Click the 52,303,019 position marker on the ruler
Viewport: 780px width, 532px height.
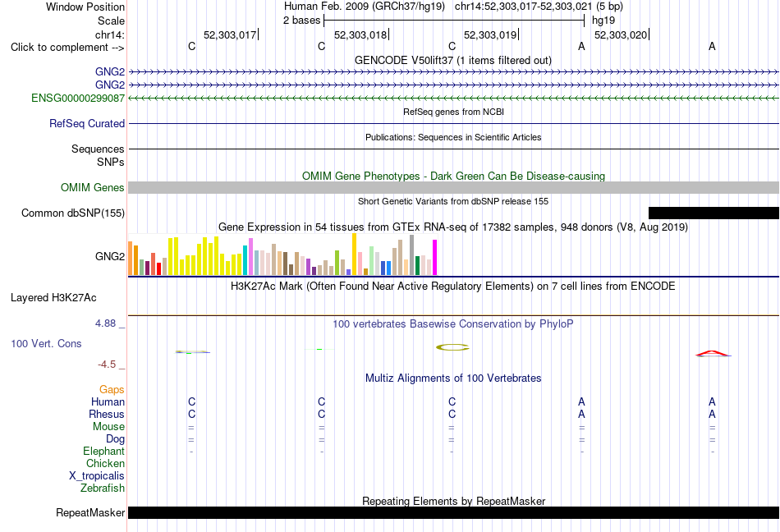[x=490, y=34]
